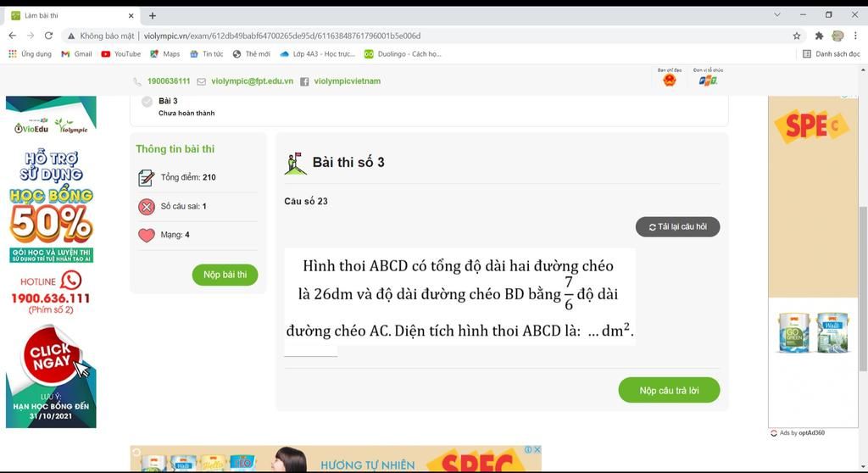The image size is (868, 473).
Task: Click the mail envelope icon in header
Action: [202, 81]
